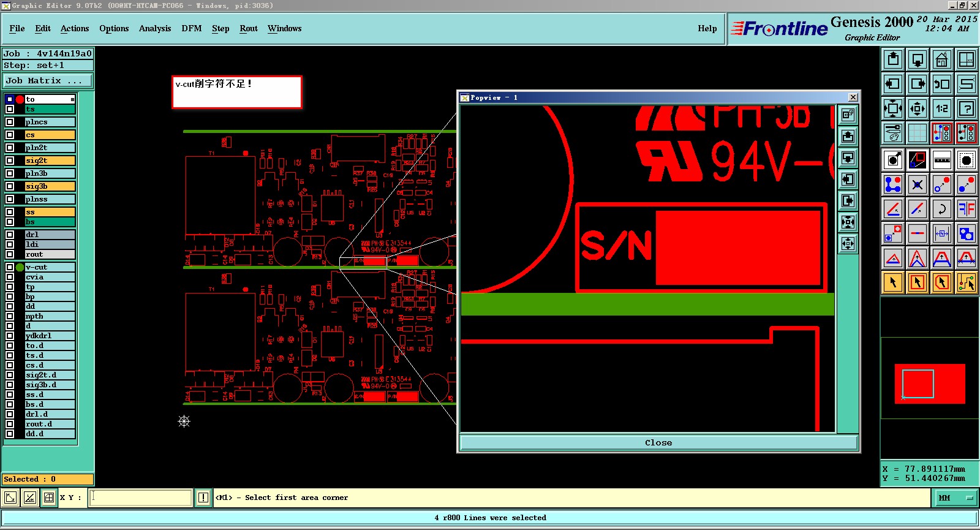
Task: Open the Rout menu
Action: (x=249, y=28)
